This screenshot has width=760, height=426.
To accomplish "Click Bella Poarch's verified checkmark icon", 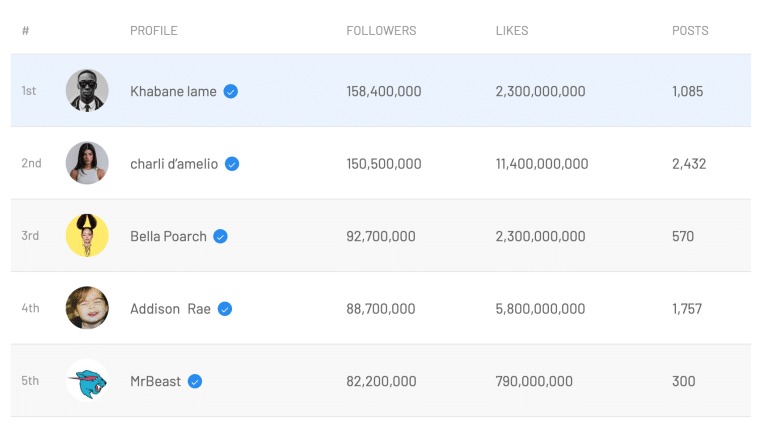I will [x=220, y=237].
